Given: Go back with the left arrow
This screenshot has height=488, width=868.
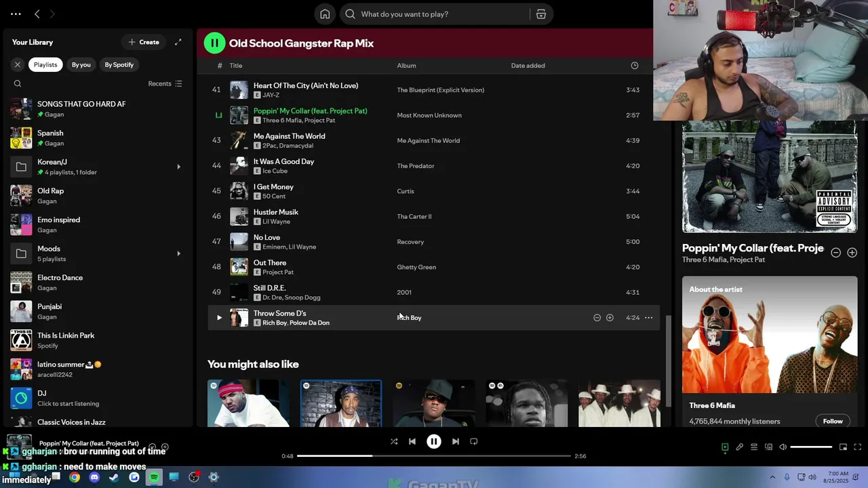Looking at the screenshot, I should (x=37, y=14).
